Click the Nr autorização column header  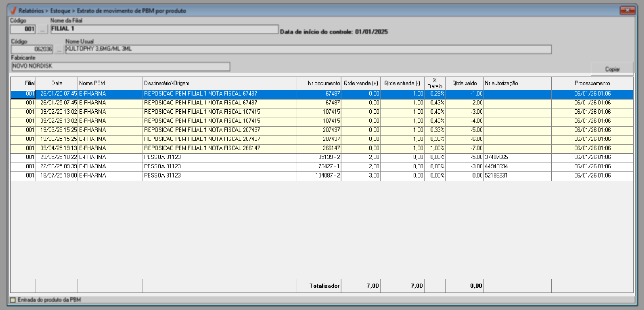[517, 83]
